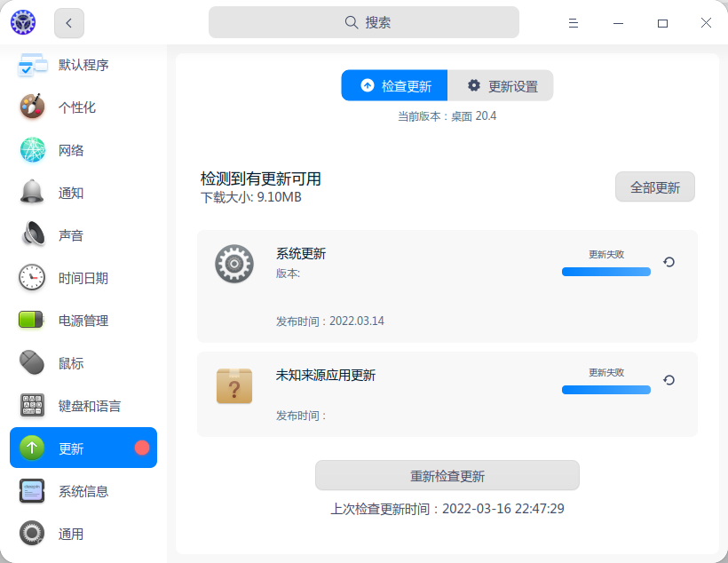The width and height of the screenshot is (728, 563).
Task: Click the 系统更新 progress bar
Action: click(605, 272)
